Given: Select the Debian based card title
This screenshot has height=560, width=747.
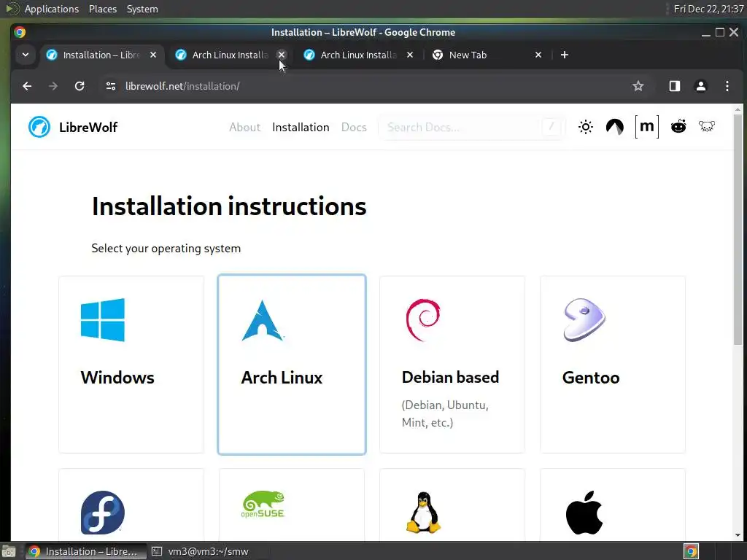Looking at the screenshot, I should 450,377.
